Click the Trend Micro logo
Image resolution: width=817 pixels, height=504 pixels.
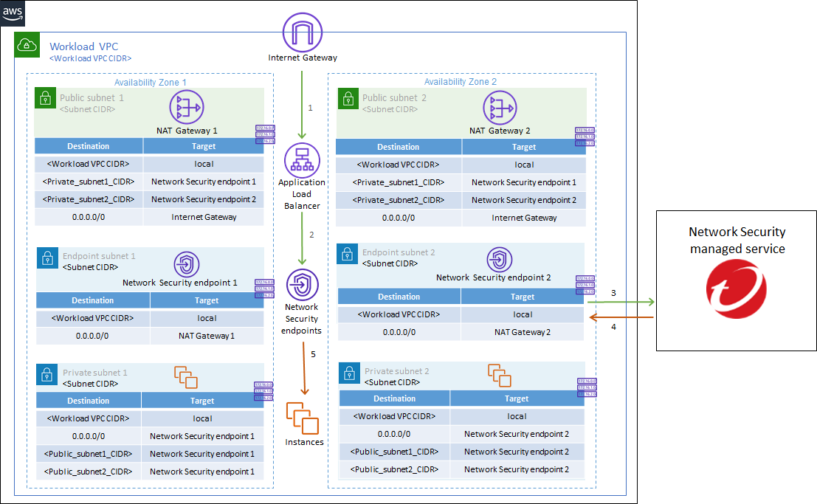pyautogui.click(x=736, y=289)
